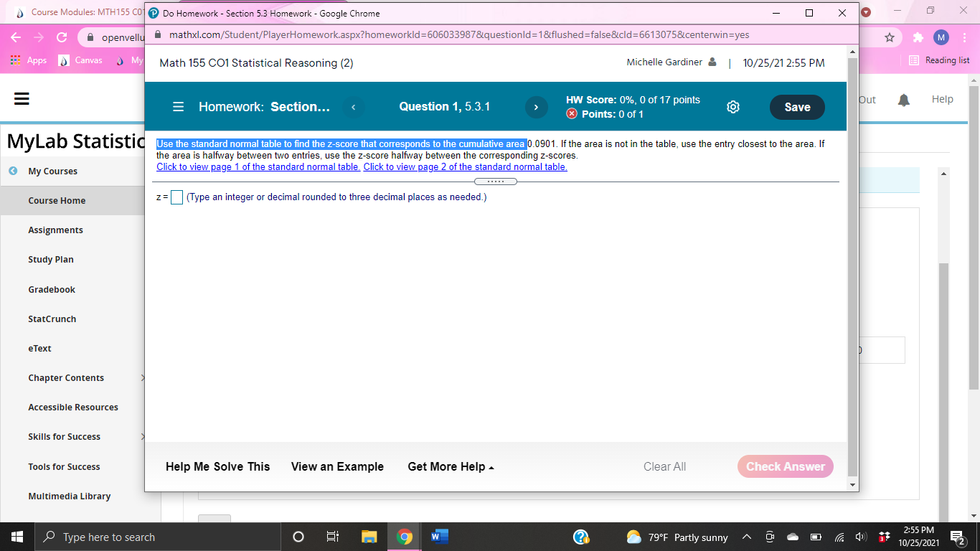Image resolution: width=980 pixels, height=551 pixels.
Task: Open Tools for Success in the sidebar
Action: (x=64, y=466)
